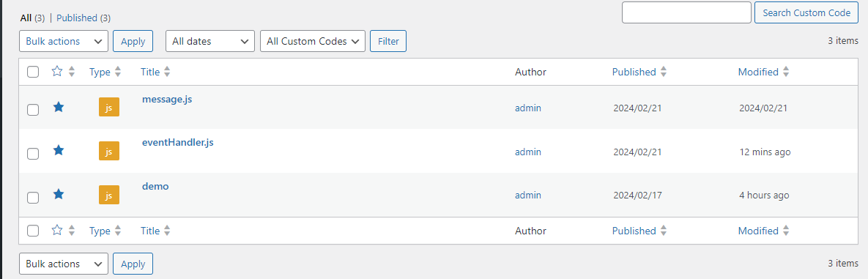
Task: Click the JS type badge for demo
Action: (109, 195)
